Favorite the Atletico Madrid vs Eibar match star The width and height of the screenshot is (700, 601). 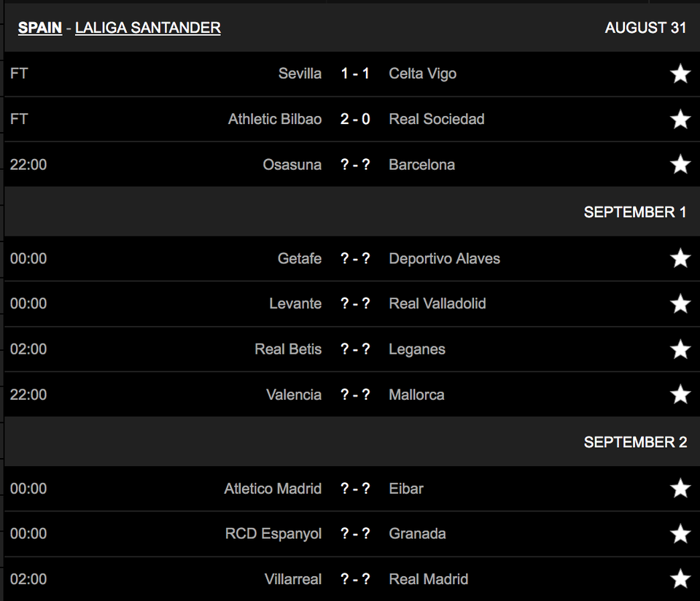coord(680,489)
